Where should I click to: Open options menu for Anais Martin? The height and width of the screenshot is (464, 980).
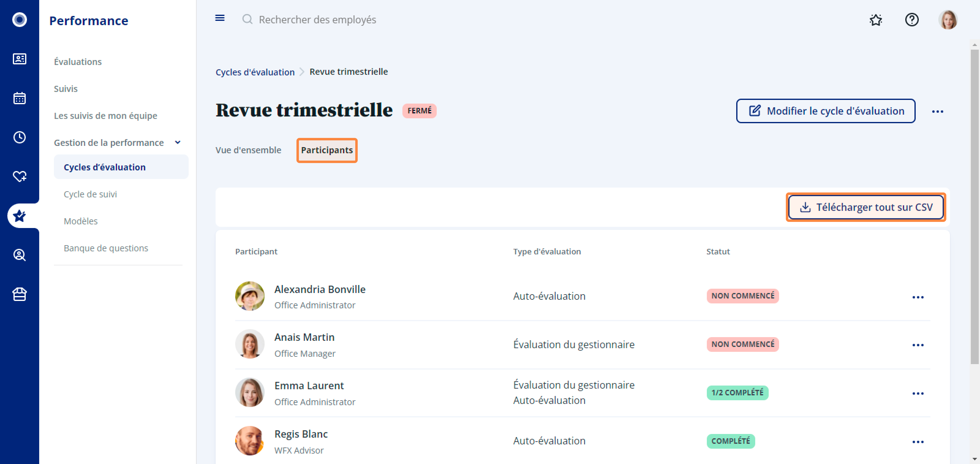coord(918,345)
